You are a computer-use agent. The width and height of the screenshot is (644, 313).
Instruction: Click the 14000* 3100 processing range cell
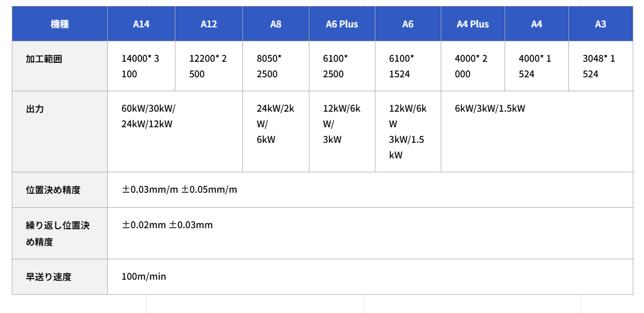[x=140, y=66]
